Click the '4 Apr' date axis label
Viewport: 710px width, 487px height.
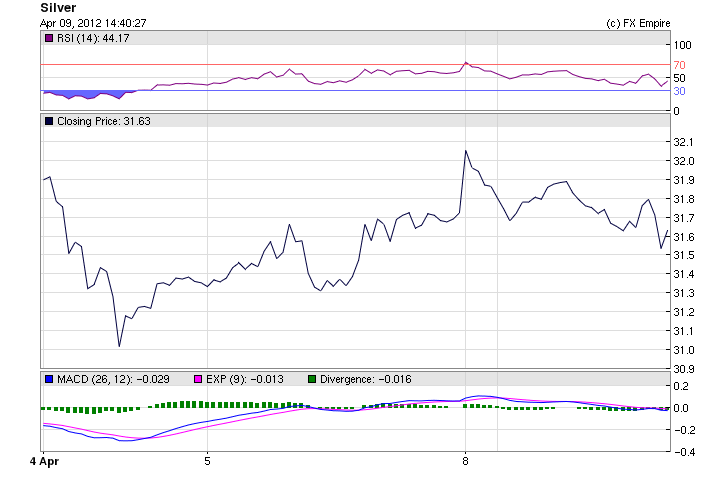tap(44, 461)
